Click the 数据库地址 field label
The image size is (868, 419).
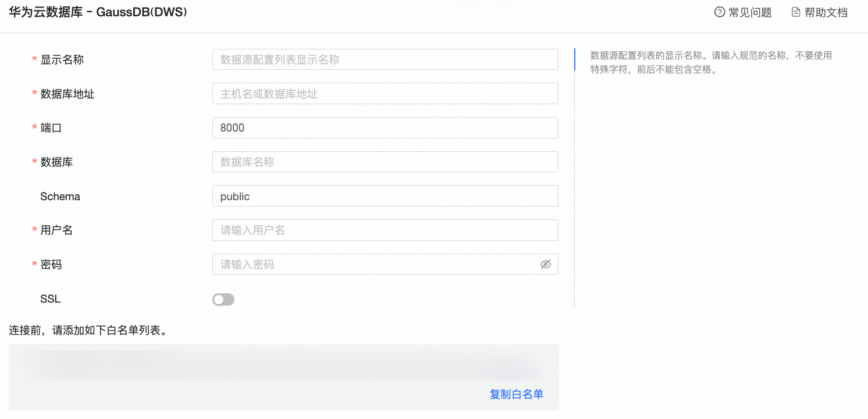coord(67,94)
